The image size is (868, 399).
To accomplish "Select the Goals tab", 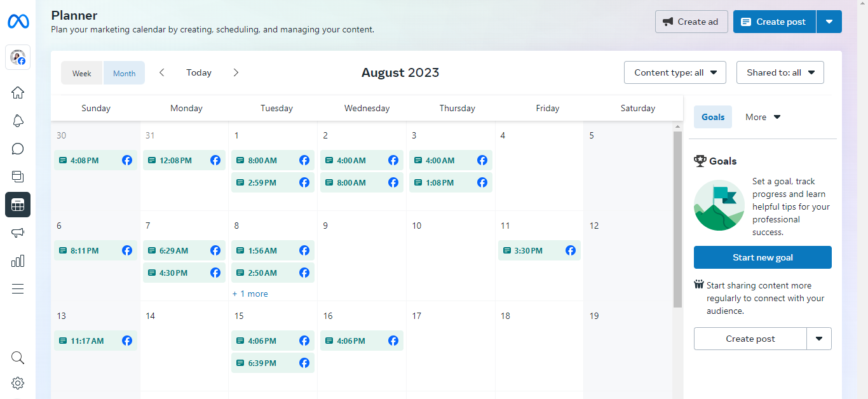I will (x=713, y=117).
